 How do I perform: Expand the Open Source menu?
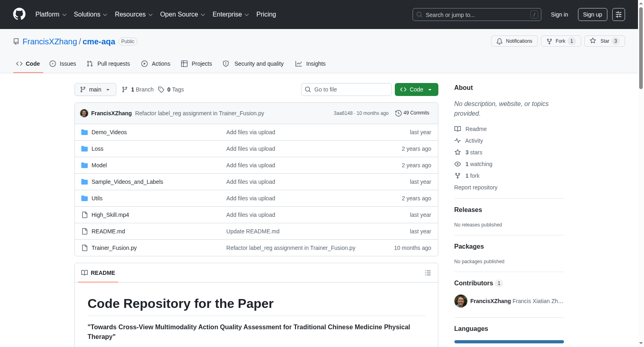point(183,15)
